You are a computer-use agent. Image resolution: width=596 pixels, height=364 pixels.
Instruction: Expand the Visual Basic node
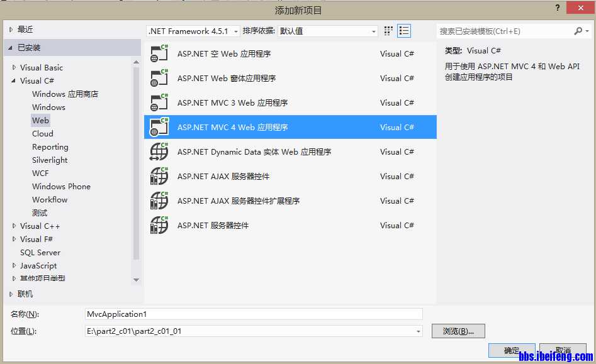pos(14,67)
